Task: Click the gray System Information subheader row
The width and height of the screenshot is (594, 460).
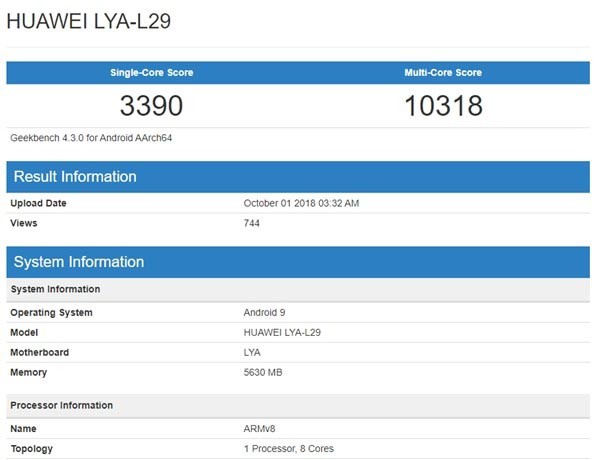Action: click(x=298, y=289)
